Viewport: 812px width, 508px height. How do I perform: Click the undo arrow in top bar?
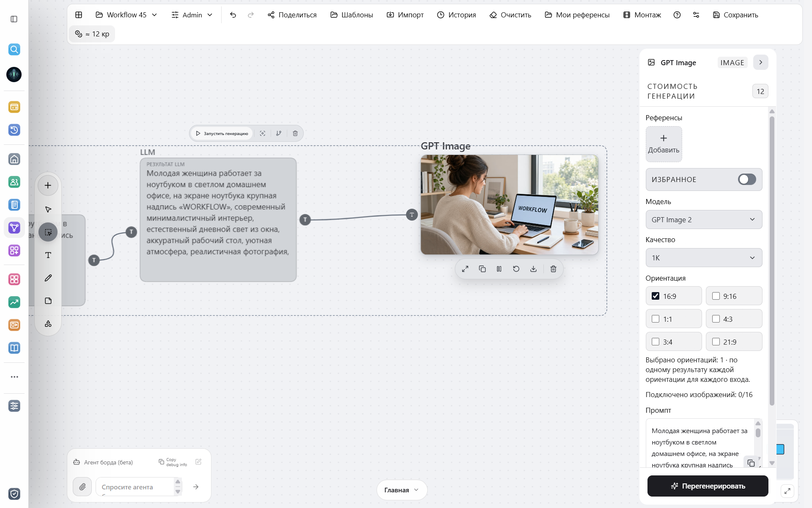pos(233,15)
